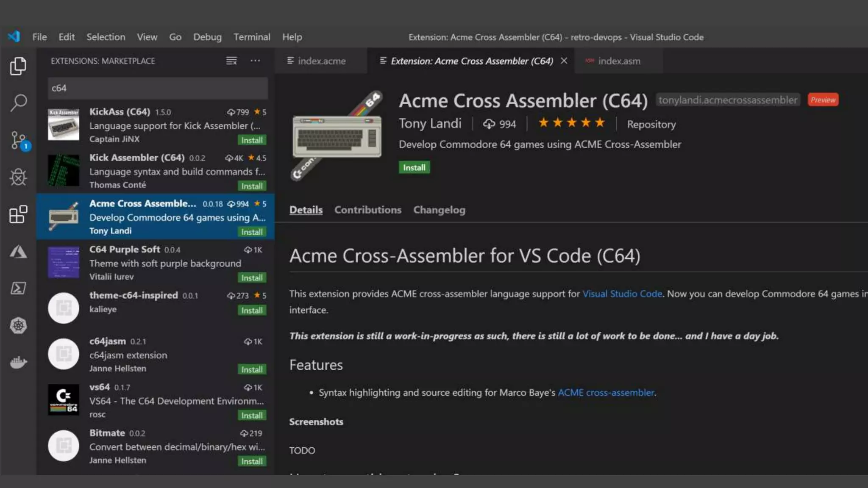Open the extensions More Actions ellipsis
This screenshot has height=488, width=868.
[x=255, y=61]
